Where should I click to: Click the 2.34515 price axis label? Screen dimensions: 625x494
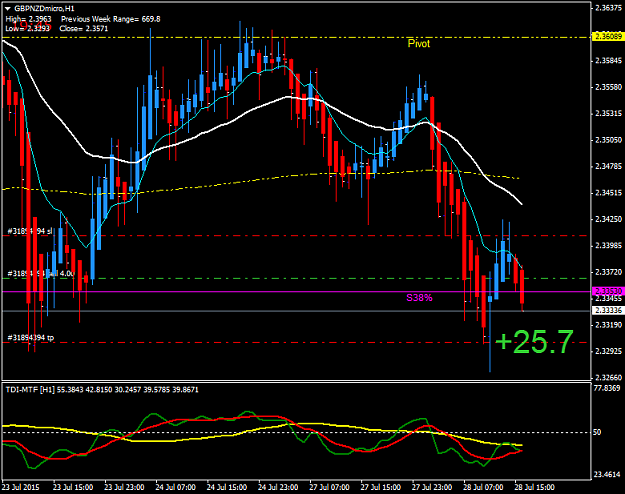(608, 193)
